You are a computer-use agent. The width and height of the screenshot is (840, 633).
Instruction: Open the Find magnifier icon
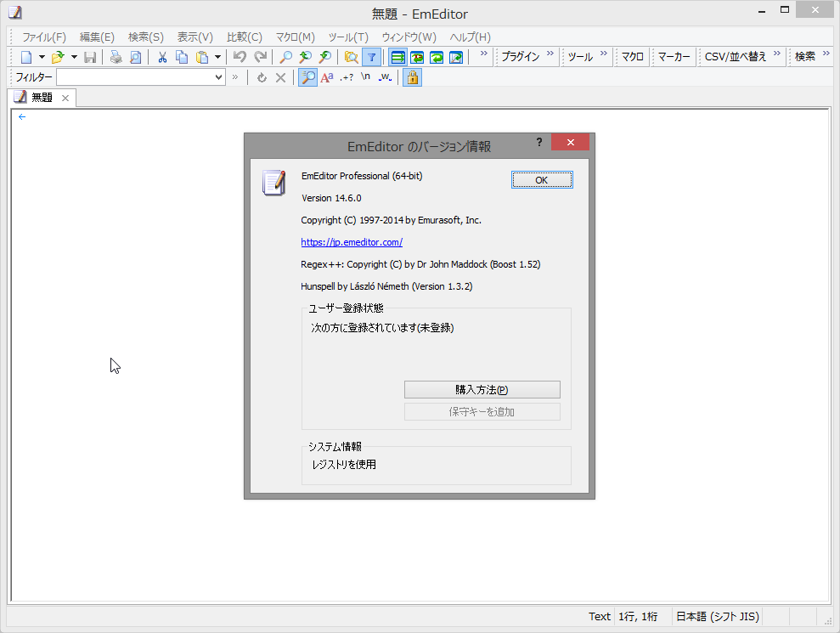[285, 56]
